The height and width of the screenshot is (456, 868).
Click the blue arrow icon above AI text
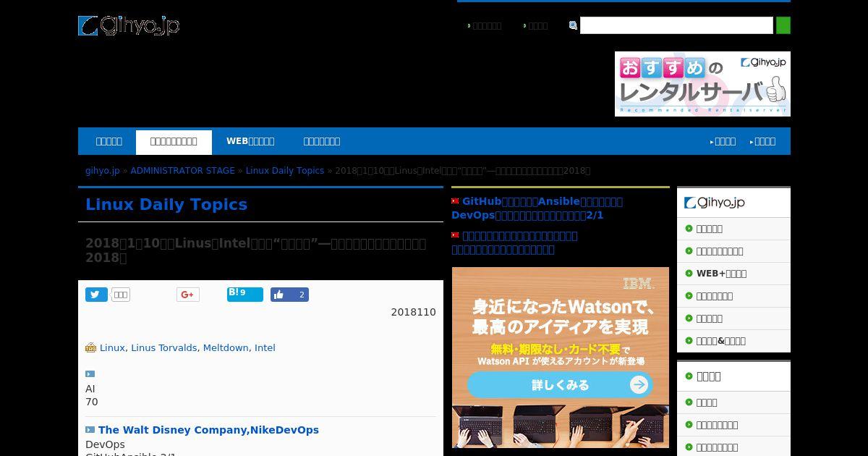[90, 374]
